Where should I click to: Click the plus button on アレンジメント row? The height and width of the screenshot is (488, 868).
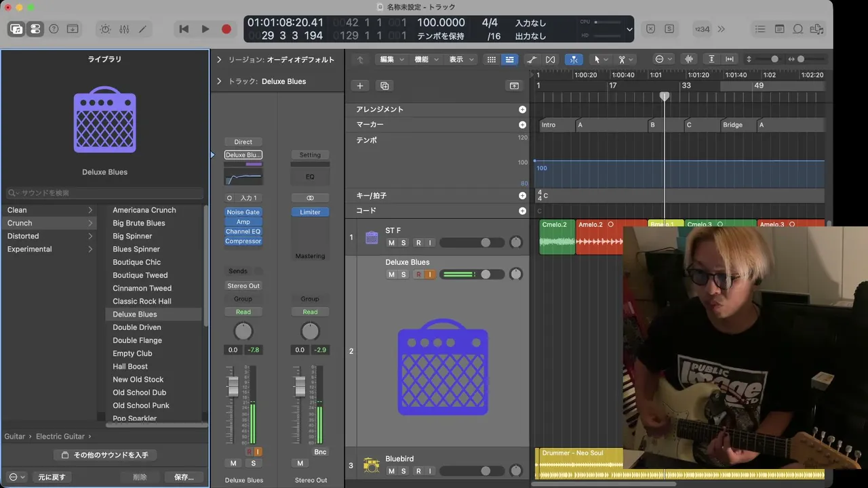(522, 109)
